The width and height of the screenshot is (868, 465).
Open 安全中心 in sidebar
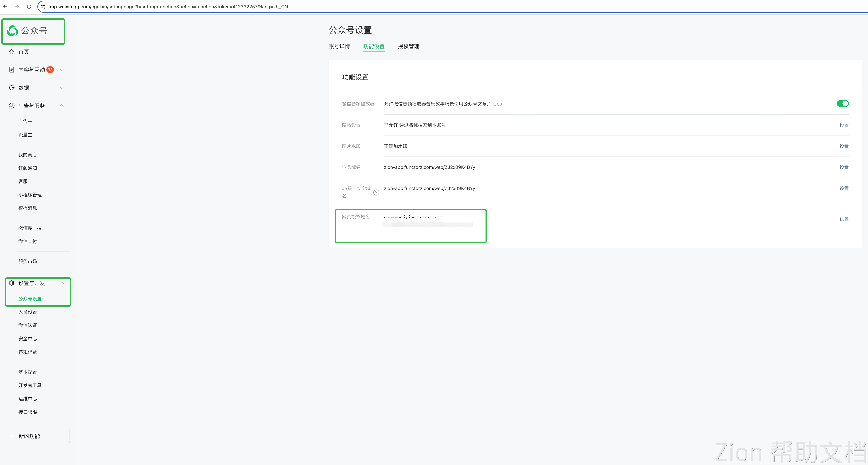[28, 339]
